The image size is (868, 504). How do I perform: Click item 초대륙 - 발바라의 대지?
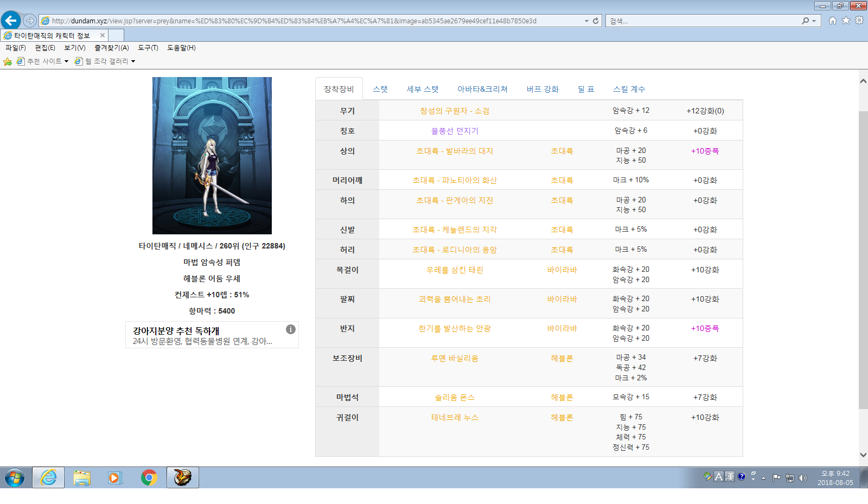pyautogui.click(x=455, y=151)
